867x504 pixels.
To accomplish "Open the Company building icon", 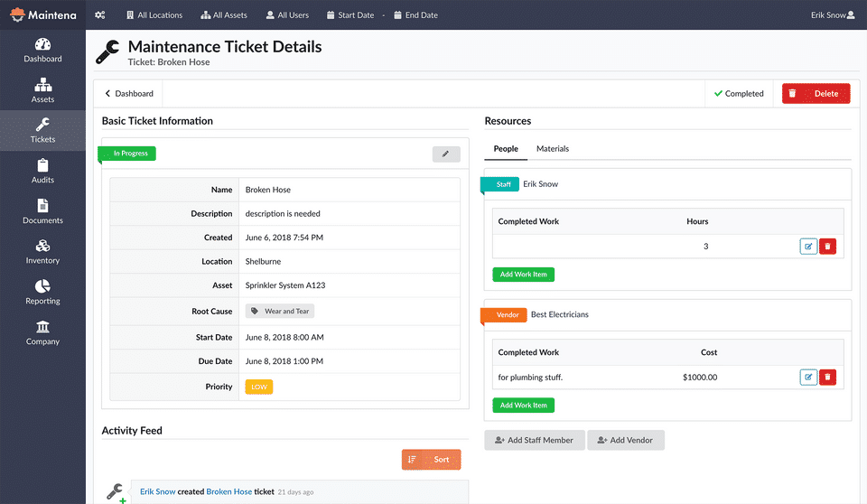I will pos(42,327).
